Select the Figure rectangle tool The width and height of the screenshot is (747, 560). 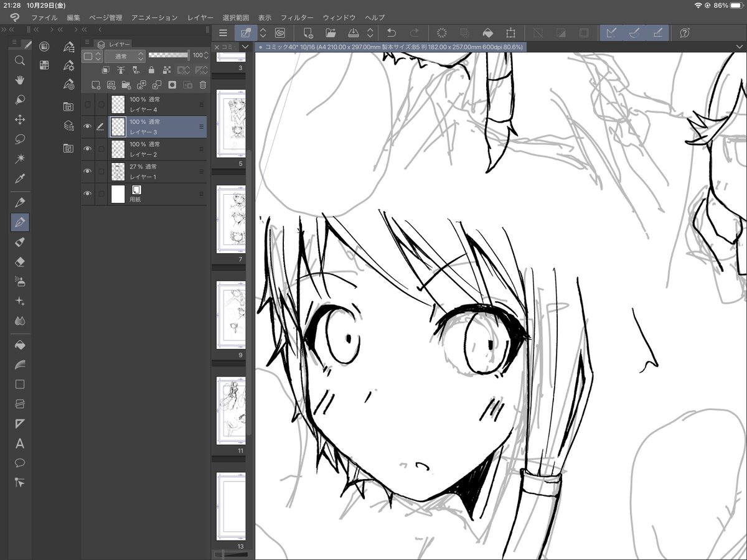(x=20, y=385)
